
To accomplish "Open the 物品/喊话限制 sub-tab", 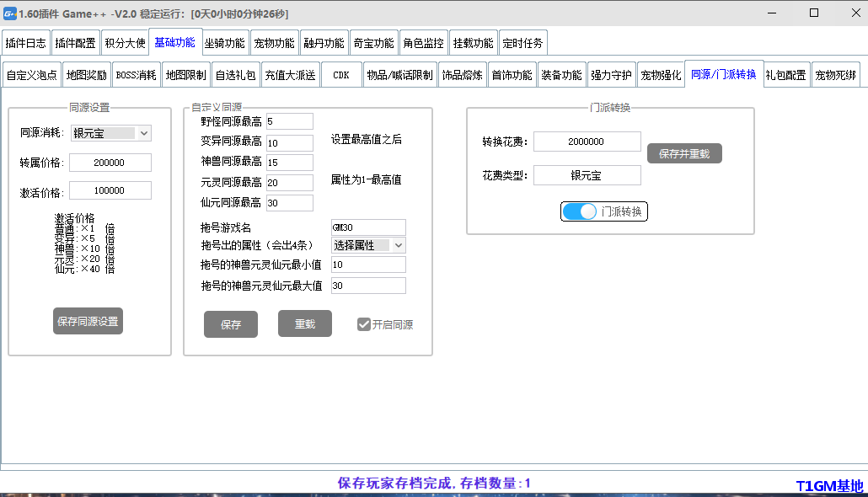I will point(399,75).
